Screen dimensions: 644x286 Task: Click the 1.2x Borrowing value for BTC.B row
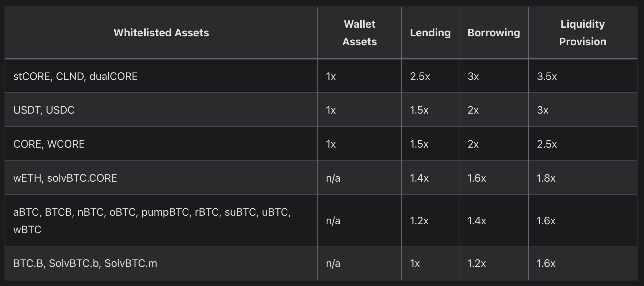click(477, 263)
